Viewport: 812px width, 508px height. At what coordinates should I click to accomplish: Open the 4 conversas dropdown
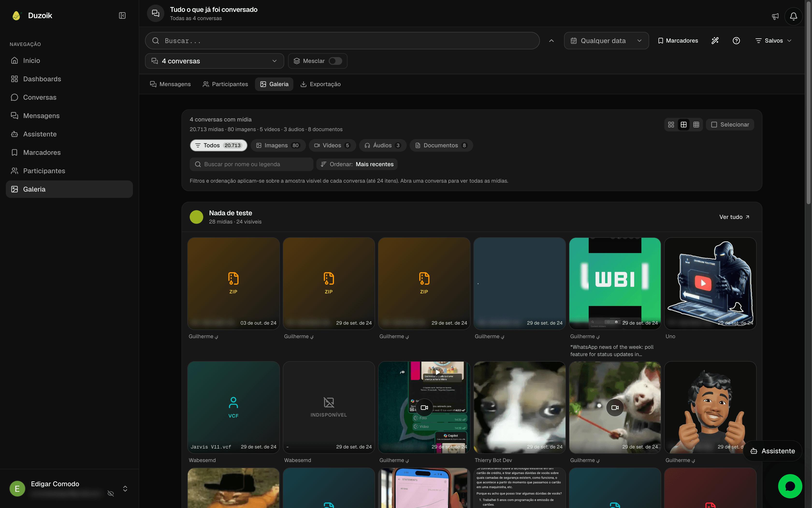pyautogui.click(x=214, y=61)
